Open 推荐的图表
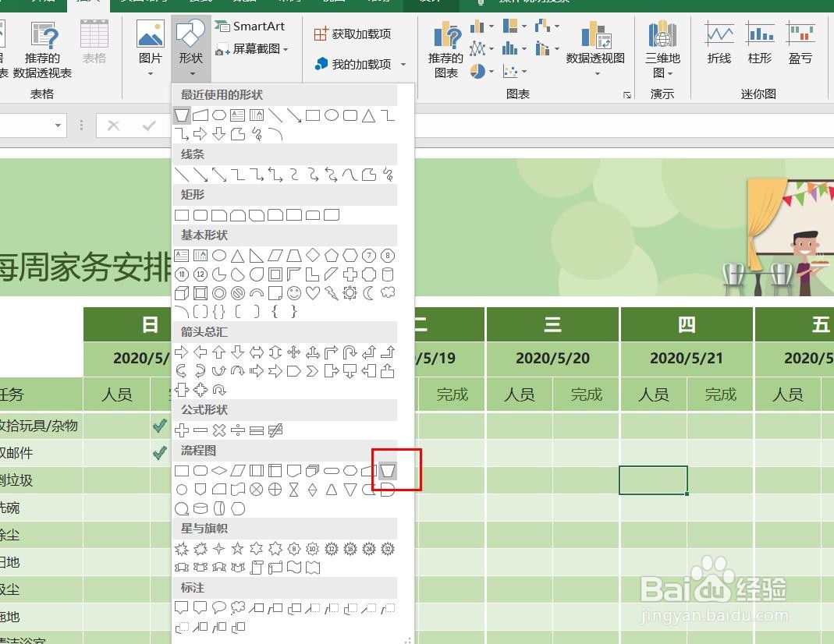834x644 pixels. tap(445, 51)
